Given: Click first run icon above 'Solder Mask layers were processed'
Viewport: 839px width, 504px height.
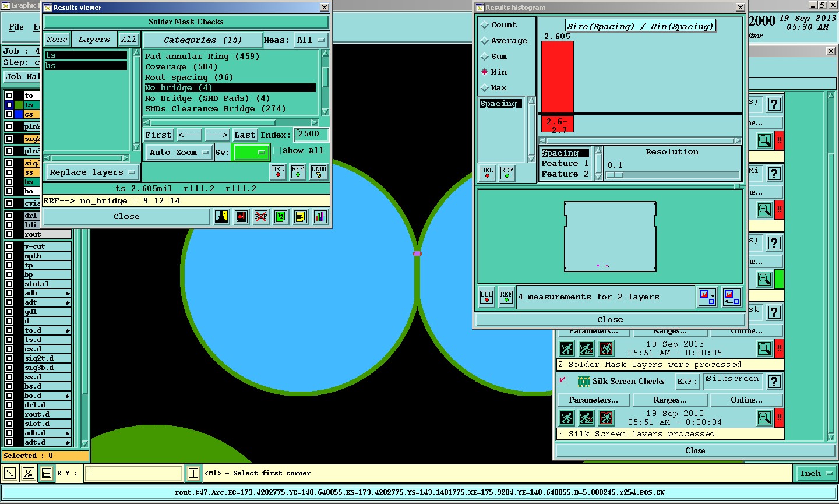Looking at the screenshot, I should 566,348.
